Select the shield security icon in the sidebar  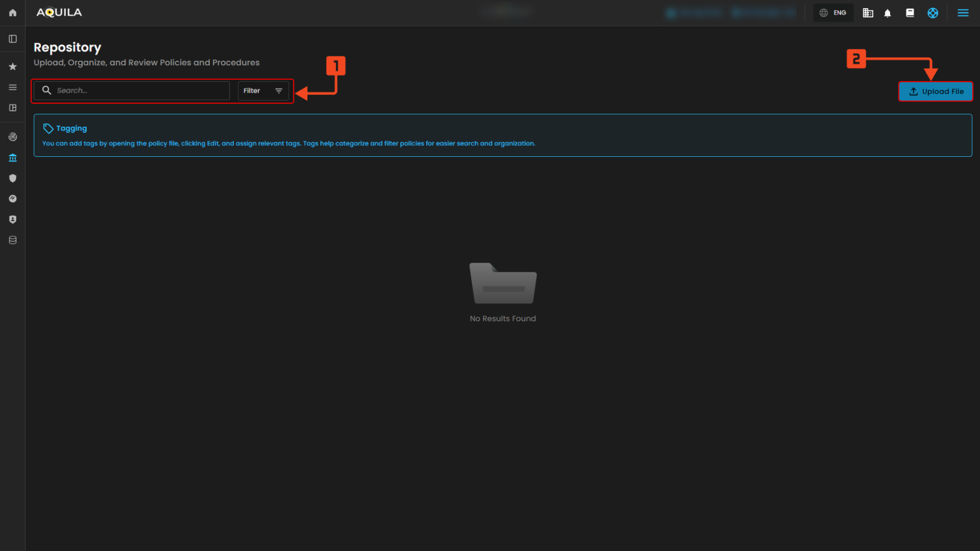(x=12, y=178)
